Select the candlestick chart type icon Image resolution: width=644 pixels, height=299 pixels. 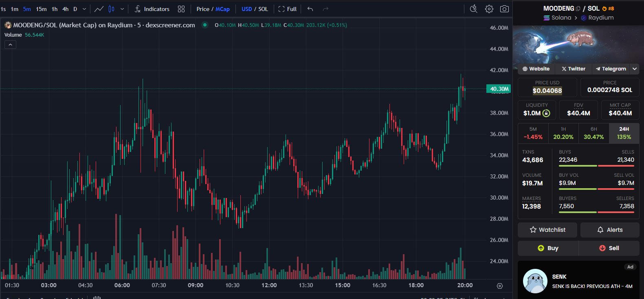click(x=111, y=9)
